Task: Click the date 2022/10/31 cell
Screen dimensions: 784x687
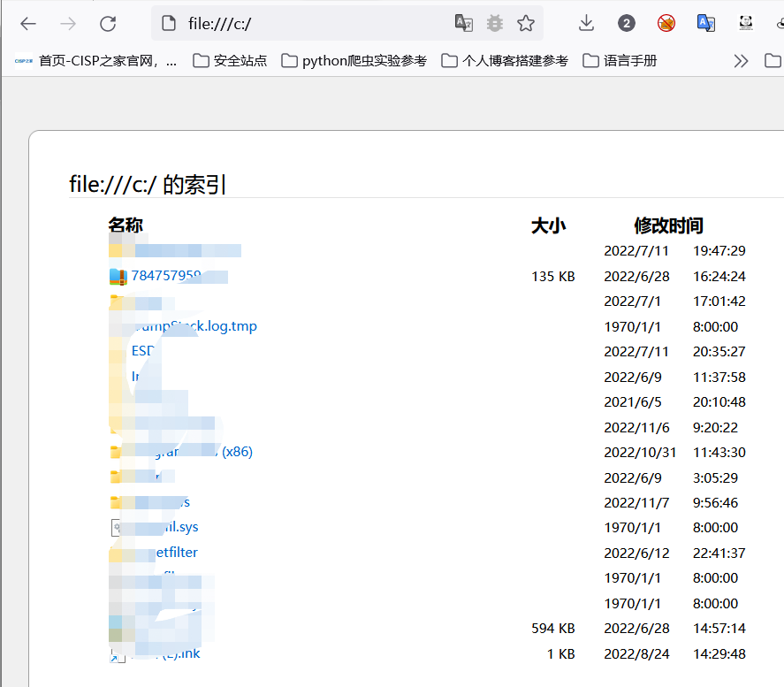Action: (x=640, y=453)
